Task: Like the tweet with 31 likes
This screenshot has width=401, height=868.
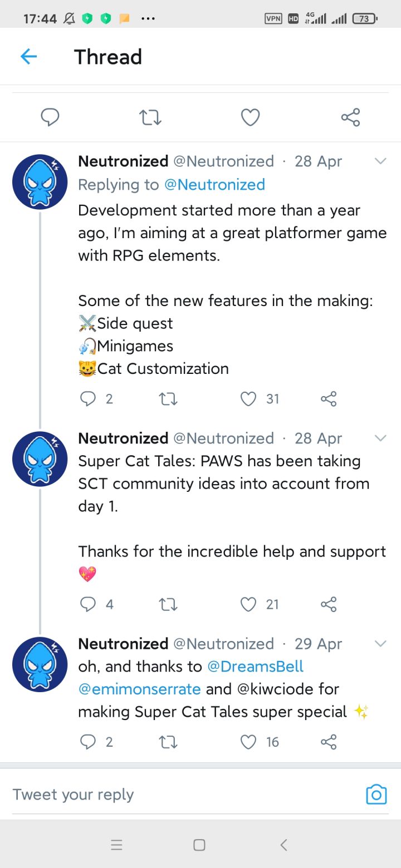Action: click(248, 398)
